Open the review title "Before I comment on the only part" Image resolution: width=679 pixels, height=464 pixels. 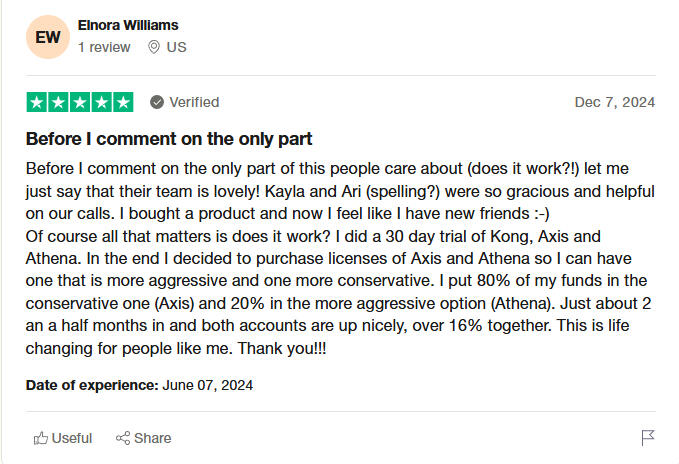pyautogui.click(x=169, y=139)
